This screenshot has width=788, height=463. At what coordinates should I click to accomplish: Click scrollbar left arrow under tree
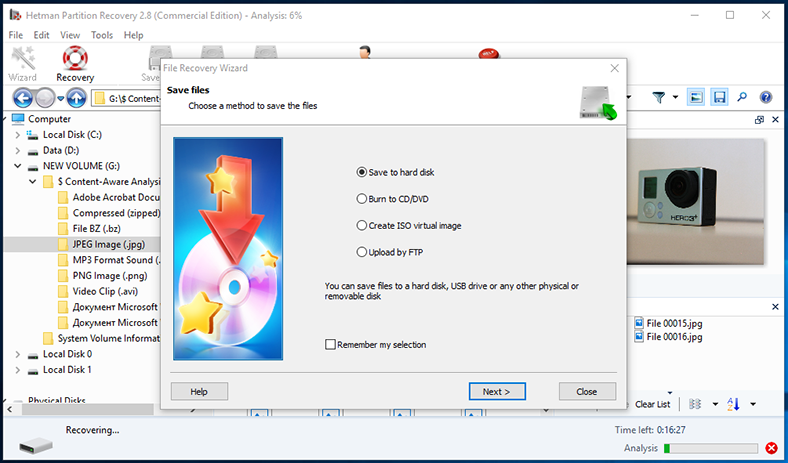[x=9, y=409]
